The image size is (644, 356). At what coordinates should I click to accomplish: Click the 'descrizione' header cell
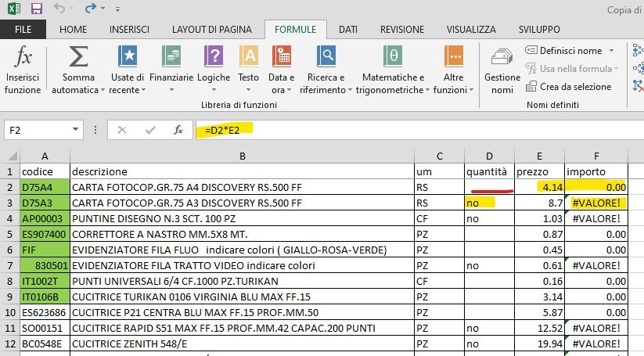pos(243,171)
